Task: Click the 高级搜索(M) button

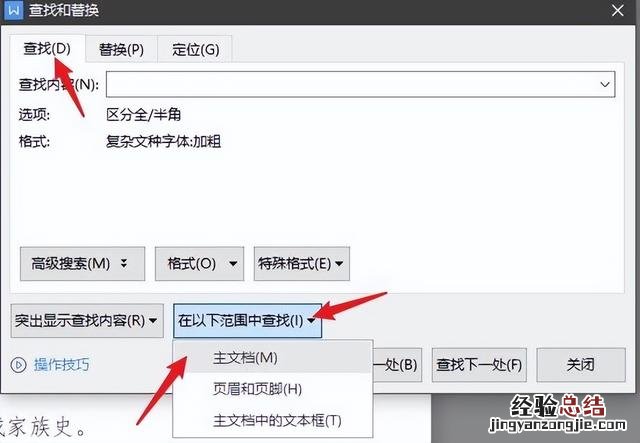Action: [82, 264]
